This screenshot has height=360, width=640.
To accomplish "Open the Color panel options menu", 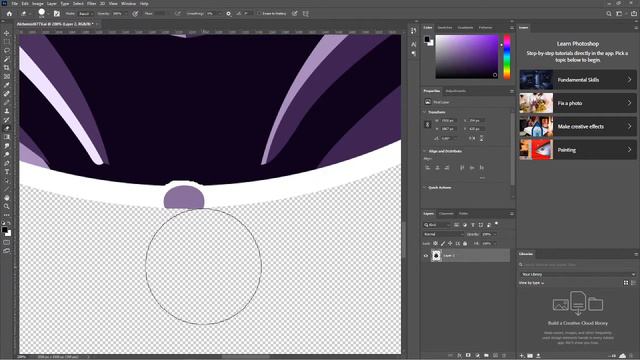I will pos(511,28).
